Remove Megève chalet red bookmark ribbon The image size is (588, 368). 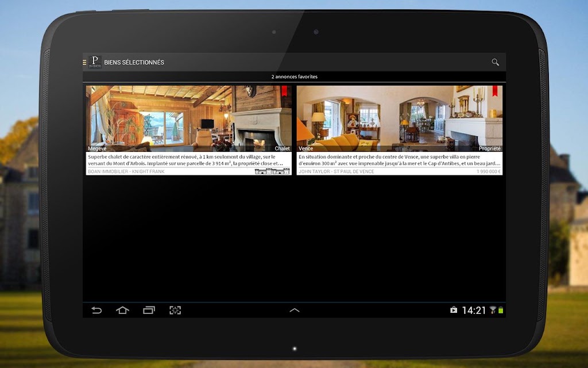tap(284, 90)
